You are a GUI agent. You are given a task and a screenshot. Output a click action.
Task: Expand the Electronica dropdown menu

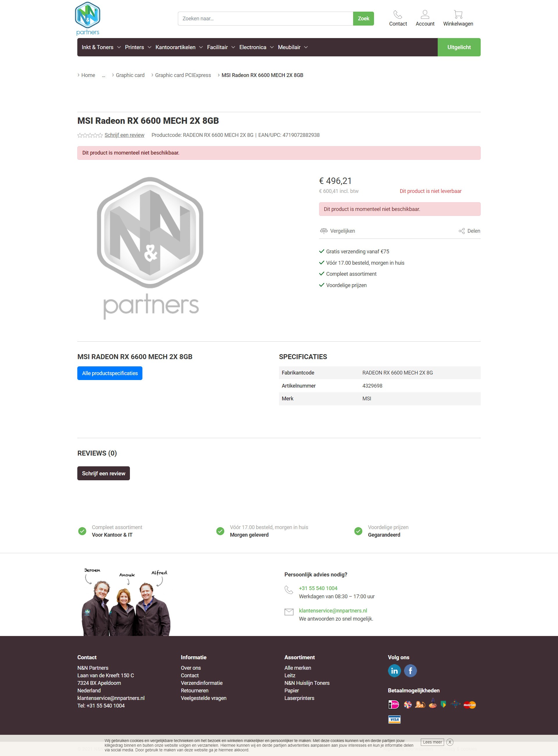(256, 47)
